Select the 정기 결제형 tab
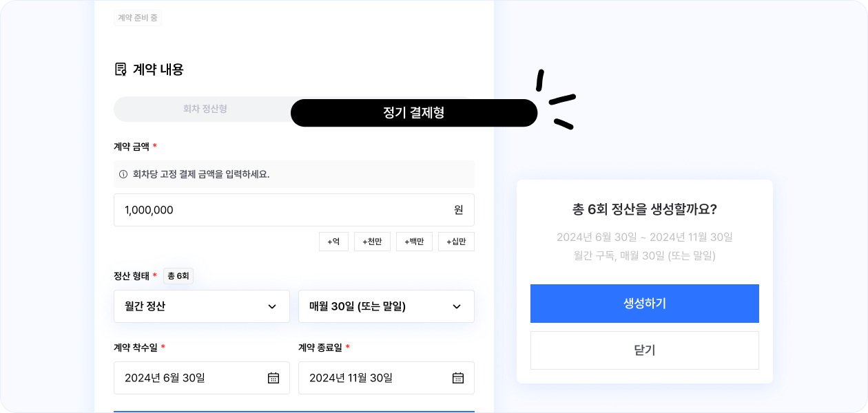Image resolution: width=868 pixels, height=413 pixels. pyautogui.click(x=413, y=113)
